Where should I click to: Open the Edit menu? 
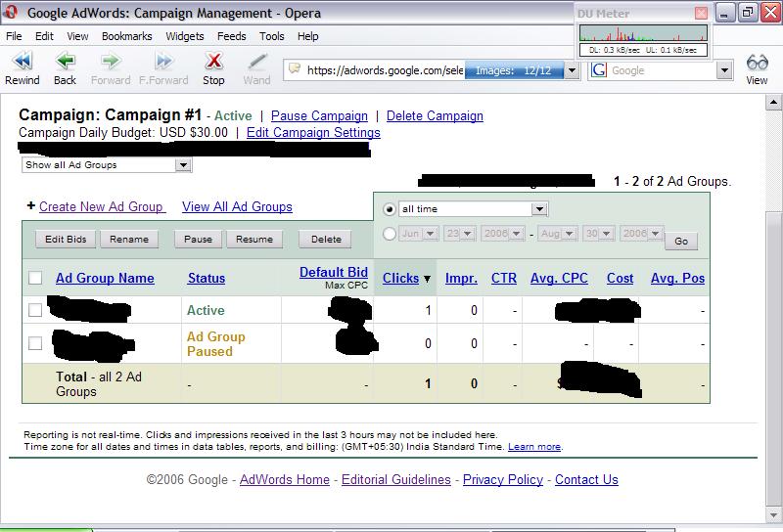44,36
